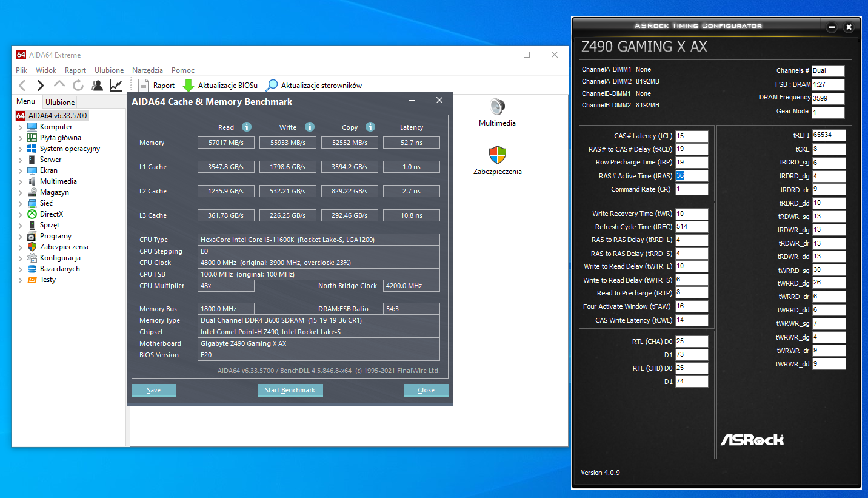The width and height of the screenshot is (868, 498).
Task: Click the Write Recovery Time (tWR) field
Action: click(x=692, y=214)
